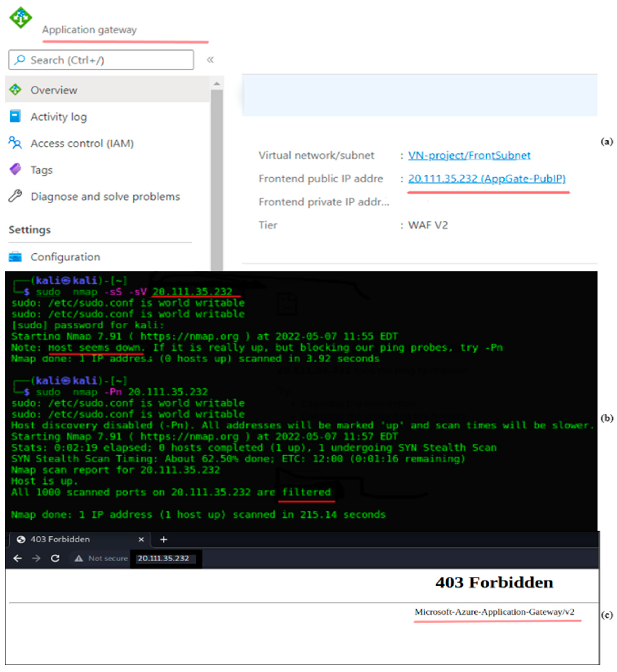617x672 pixels.
Task: Click the 403 Forbidden page heading
Action: [494, 582]
